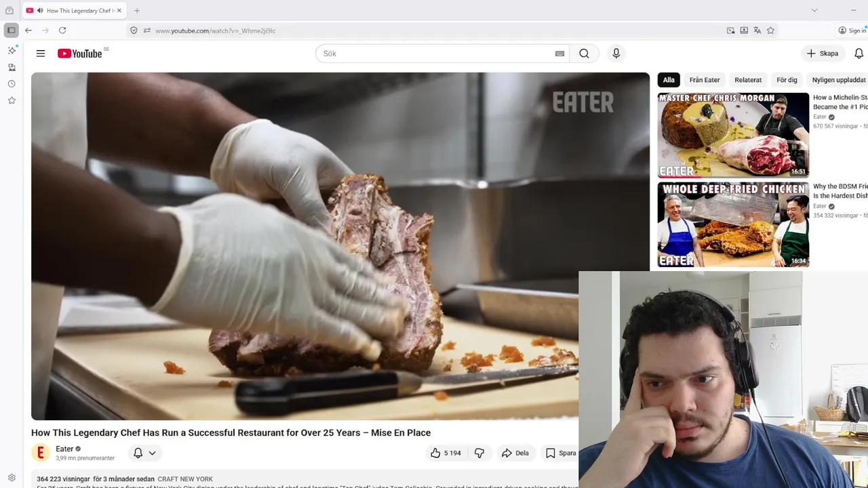Screen dimensions: 868x488
Task: Open YouTube notifications bell in header
Action: tap(859, 54)
